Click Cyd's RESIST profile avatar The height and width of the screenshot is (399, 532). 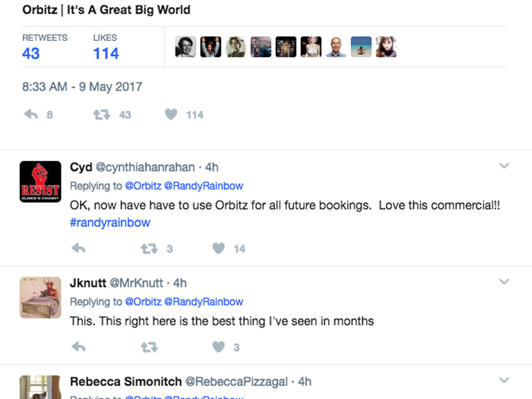(x=40, y=181)
